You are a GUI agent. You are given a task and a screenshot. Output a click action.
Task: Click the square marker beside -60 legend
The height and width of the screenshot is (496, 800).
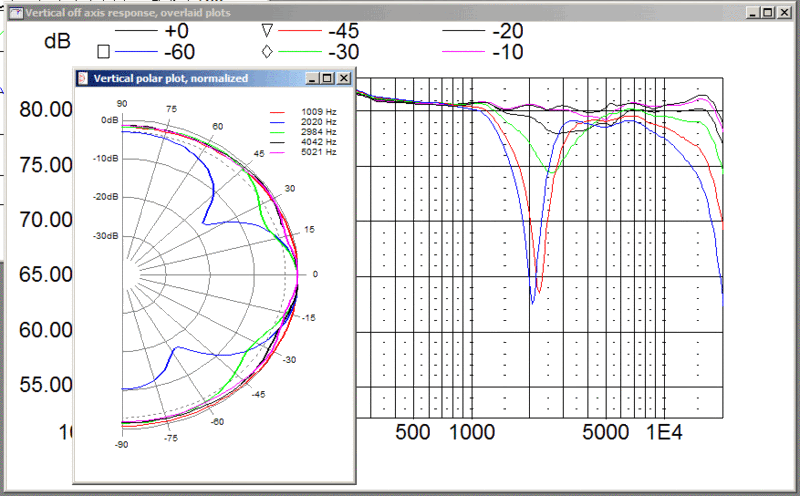click(x=104, y=52)
